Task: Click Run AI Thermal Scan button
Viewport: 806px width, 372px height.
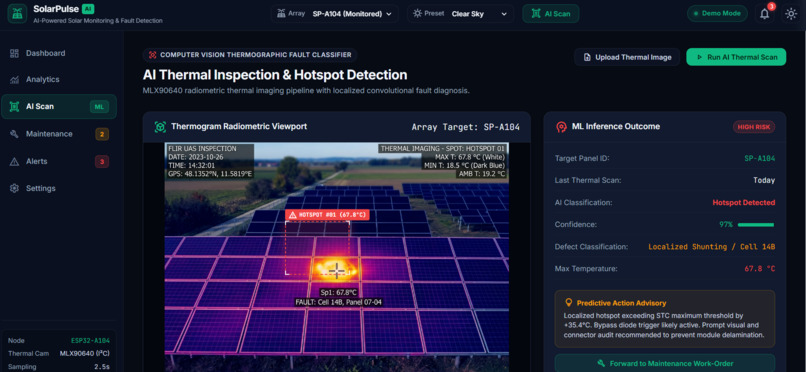Action: coord(736,57)
